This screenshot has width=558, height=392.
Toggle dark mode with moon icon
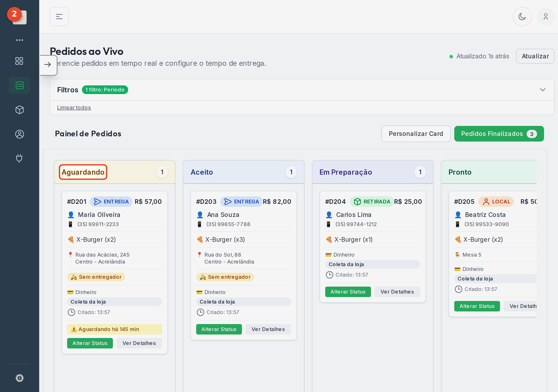(522, 17)
